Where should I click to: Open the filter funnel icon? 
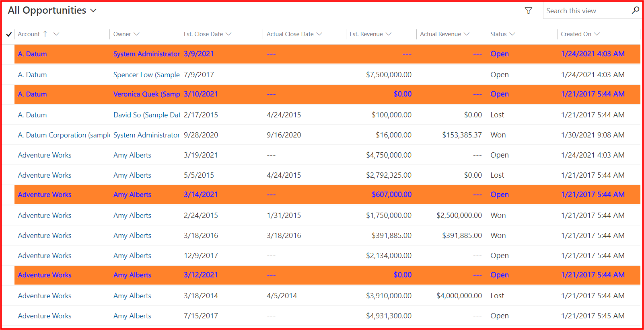point(529,10)
